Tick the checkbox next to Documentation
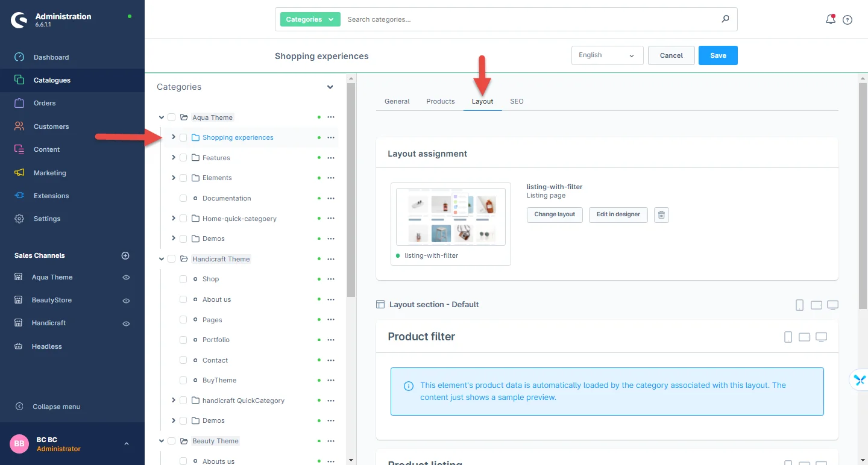868x465 pixels. 183,198
